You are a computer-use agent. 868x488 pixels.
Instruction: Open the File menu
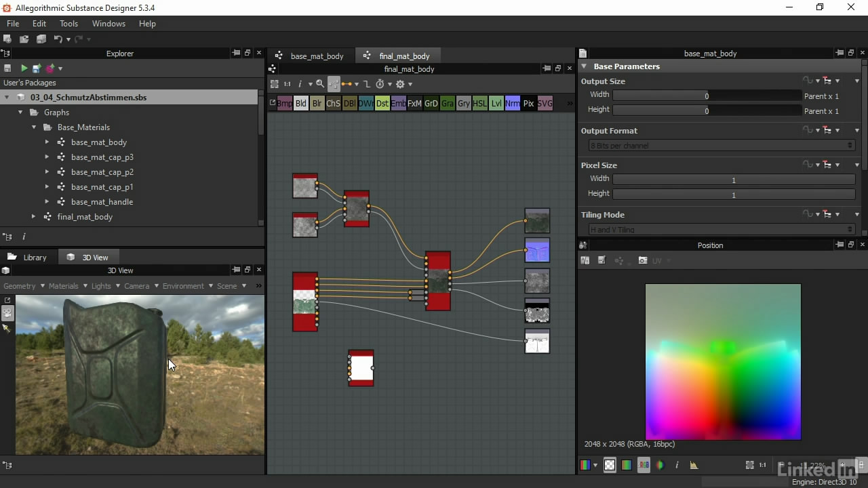pyautogui.click(x=13, y=23)
